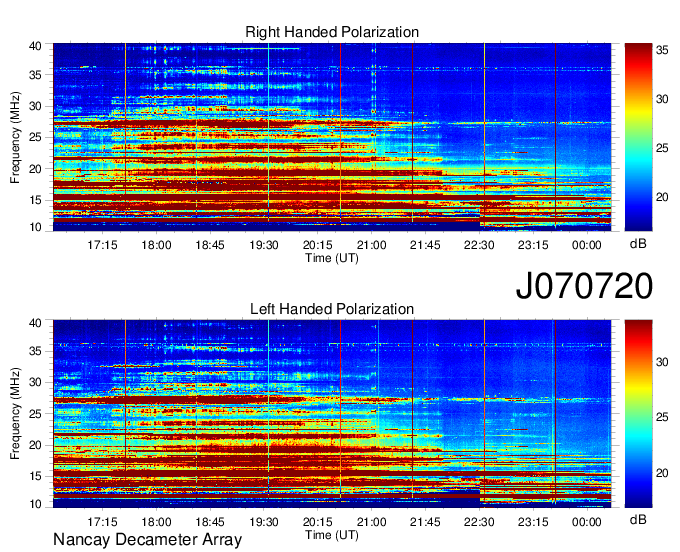Screen dimensions: 680x552
Task: Click 'Time (UT)' axis label under Right Handed plot
Action: click(x=332, y=258)
